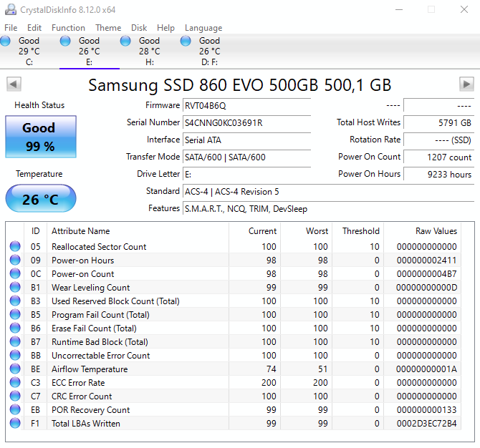
Task: Click the 26 °C temperature button
Action: point(41,199)
